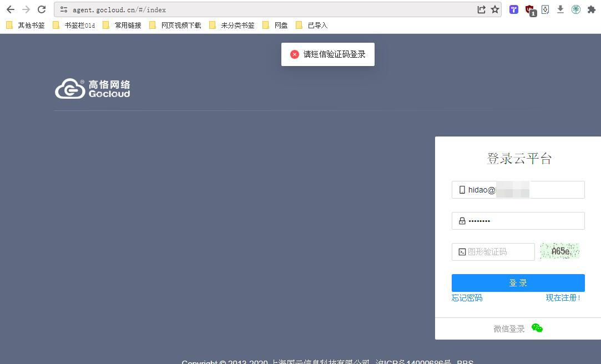Click the browser back arrow
This screenshot has width=601, height=364.
(11, 9)
